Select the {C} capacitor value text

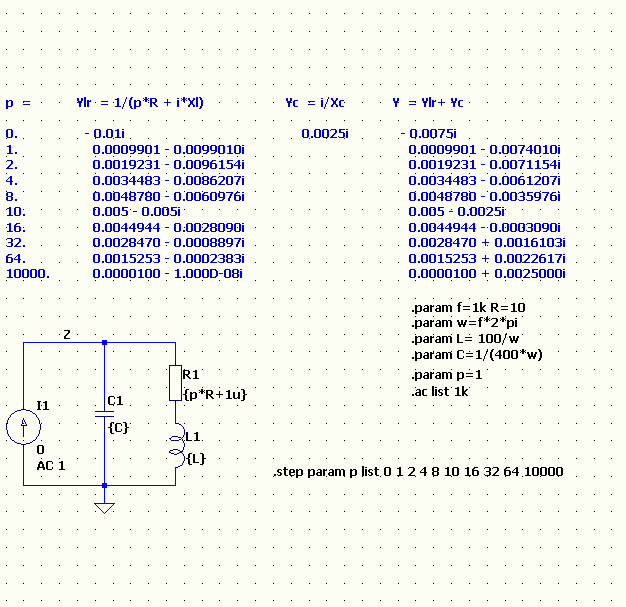click(119, 428)
